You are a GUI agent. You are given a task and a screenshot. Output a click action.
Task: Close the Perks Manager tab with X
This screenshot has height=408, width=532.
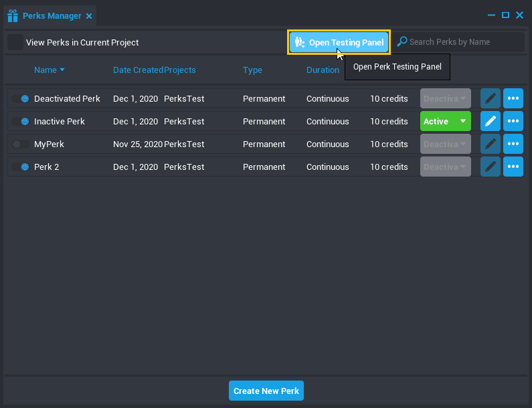89,16
